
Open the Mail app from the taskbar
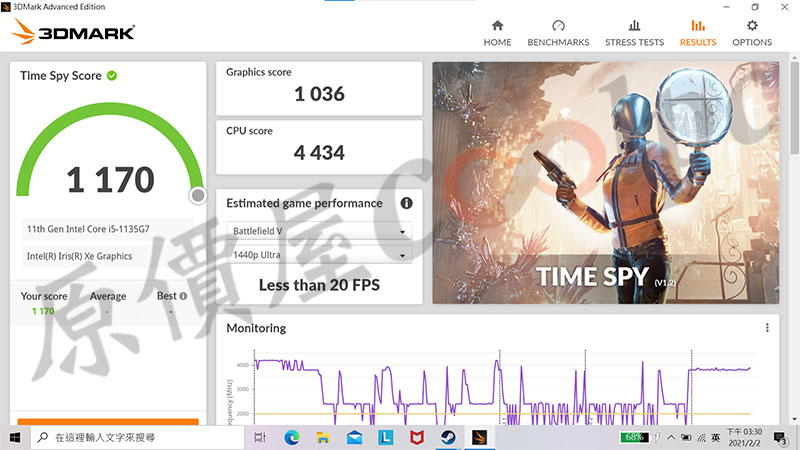[355, 437]
